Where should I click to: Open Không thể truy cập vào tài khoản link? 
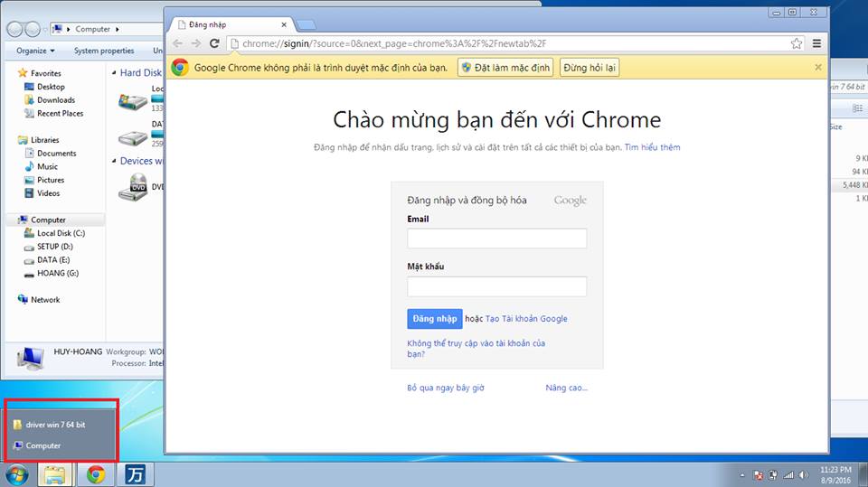476,349
